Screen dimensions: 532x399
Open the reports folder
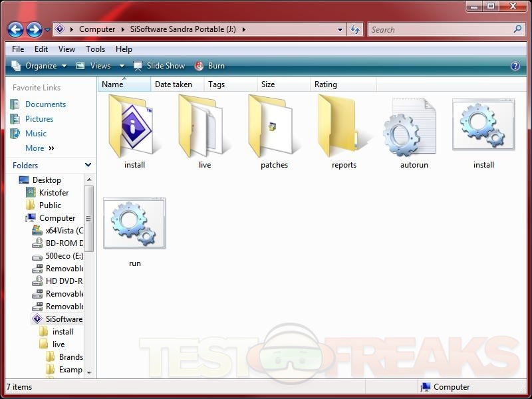[344, 126]
